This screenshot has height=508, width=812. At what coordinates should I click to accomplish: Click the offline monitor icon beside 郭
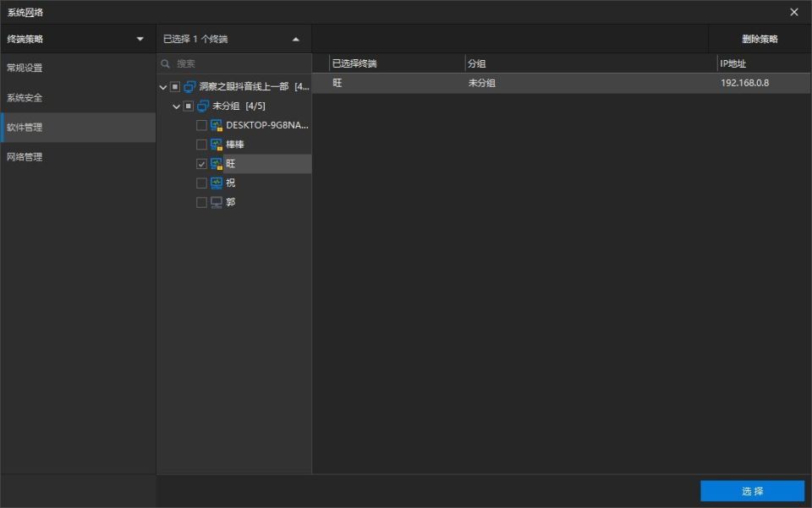(x=217, y=202)
